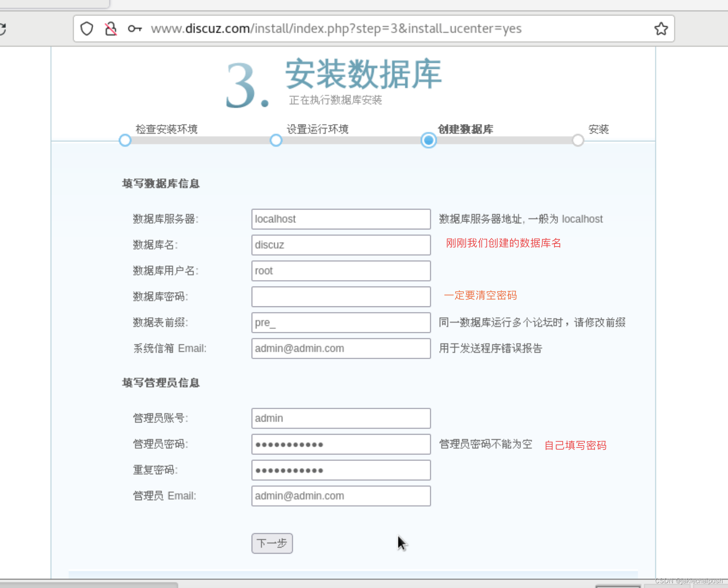Click the 安装 final step marker
The image size is (728, 588).
[578, 140]
